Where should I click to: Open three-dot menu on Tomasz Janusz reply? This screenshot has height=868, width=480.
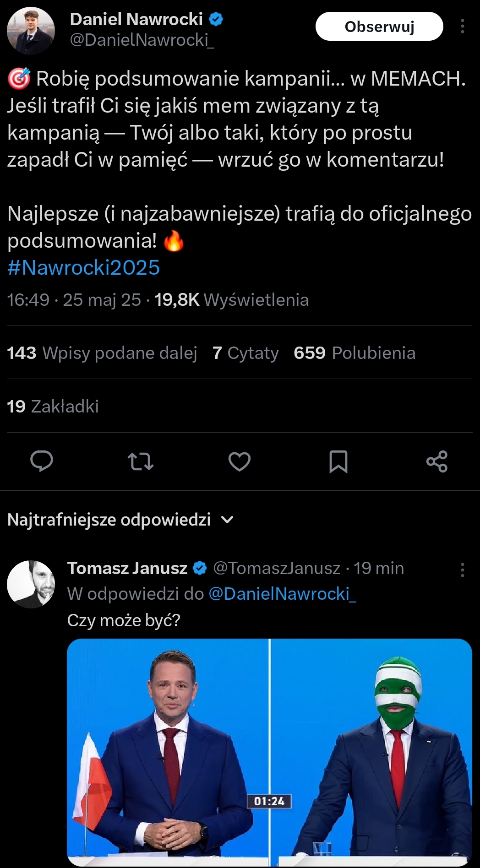[x=463, y=570]
